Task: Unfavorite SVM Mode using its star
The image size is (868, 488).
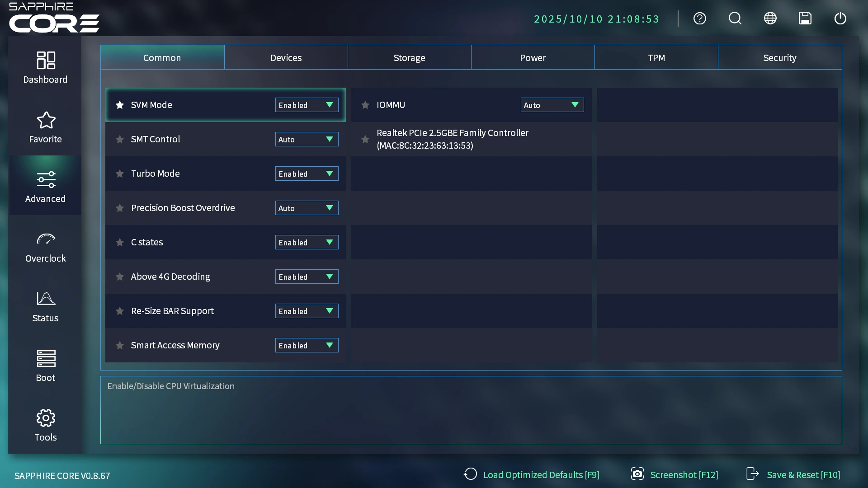Action: click(120, 105)
